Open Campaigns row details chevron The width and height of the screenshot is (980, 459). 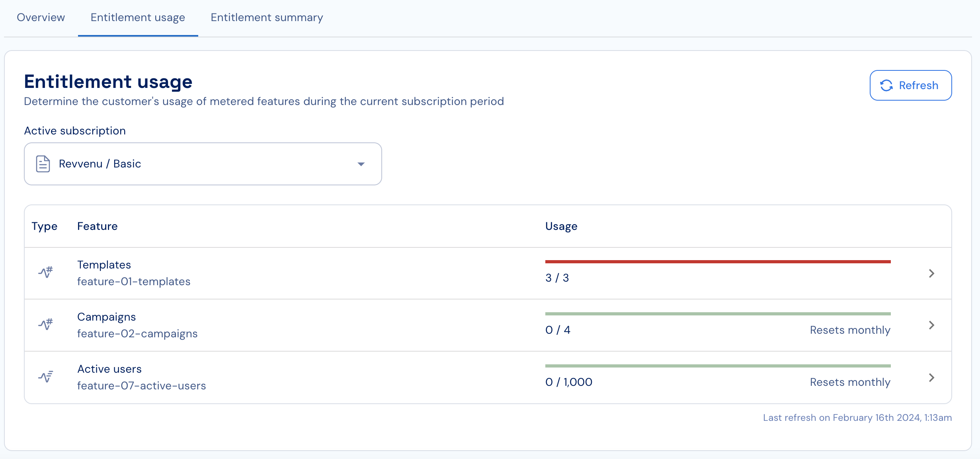[x=931, y=325]
